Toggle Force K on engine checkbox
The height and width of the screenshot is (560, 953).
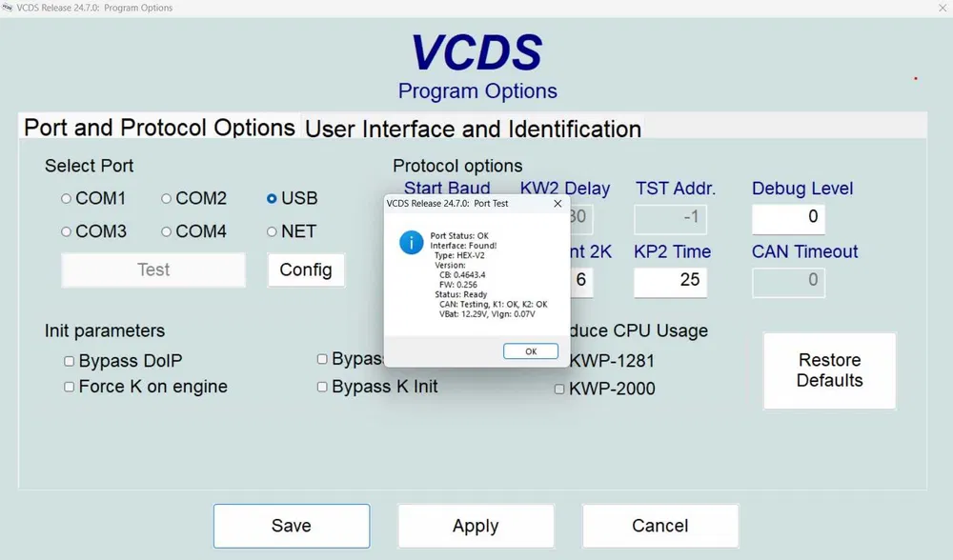pos(70,387)
